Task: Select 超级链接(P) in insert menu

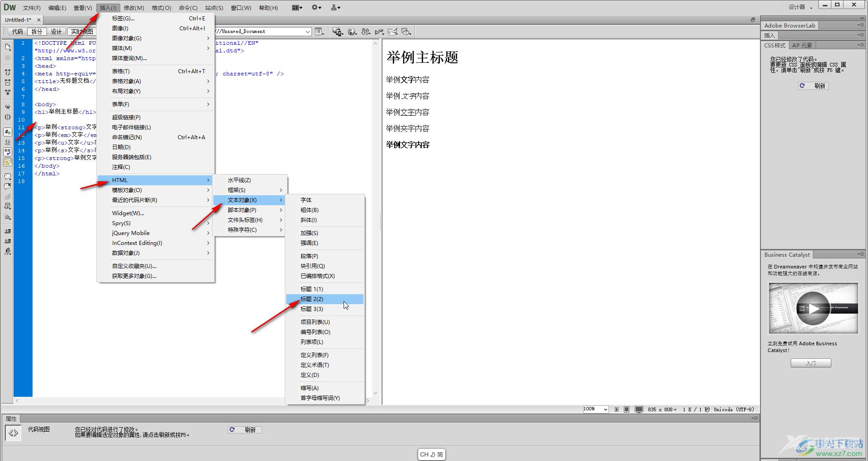Action: 156,118
